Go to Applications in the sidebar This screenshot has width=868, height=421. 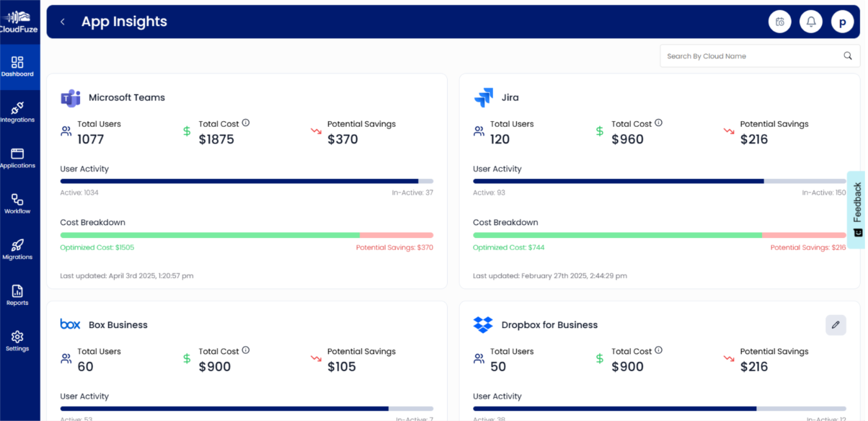pos(17,158)
